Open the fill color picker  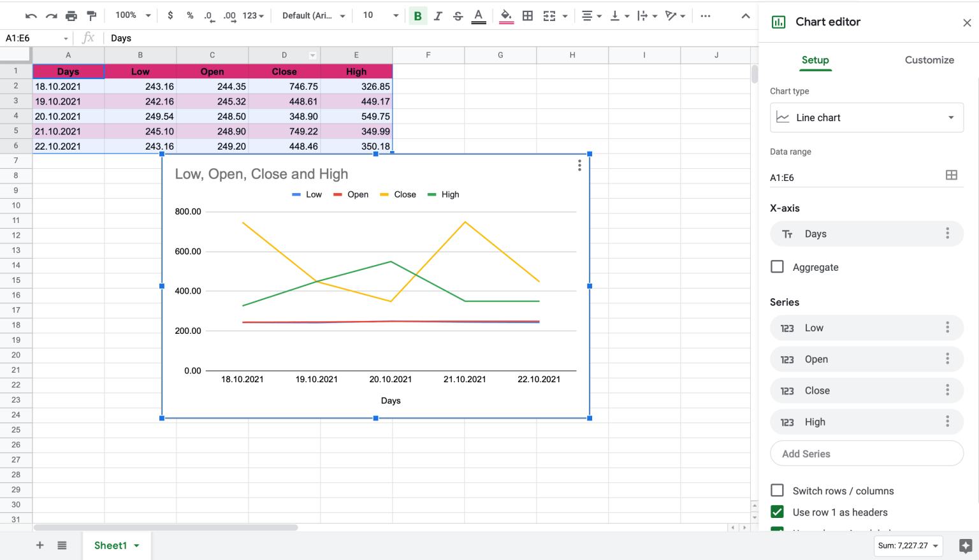click(x=506, y=15)
